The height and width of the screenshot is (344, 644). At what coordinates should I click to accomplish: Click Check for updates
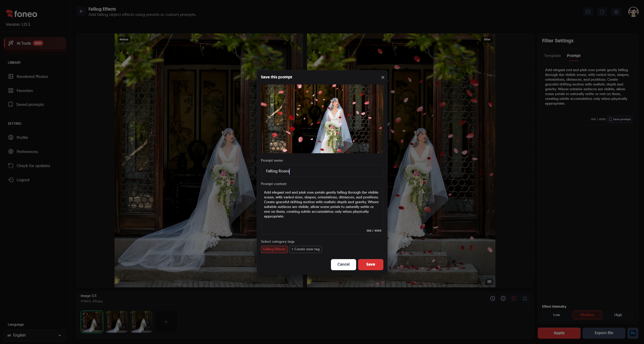(35, 166)
